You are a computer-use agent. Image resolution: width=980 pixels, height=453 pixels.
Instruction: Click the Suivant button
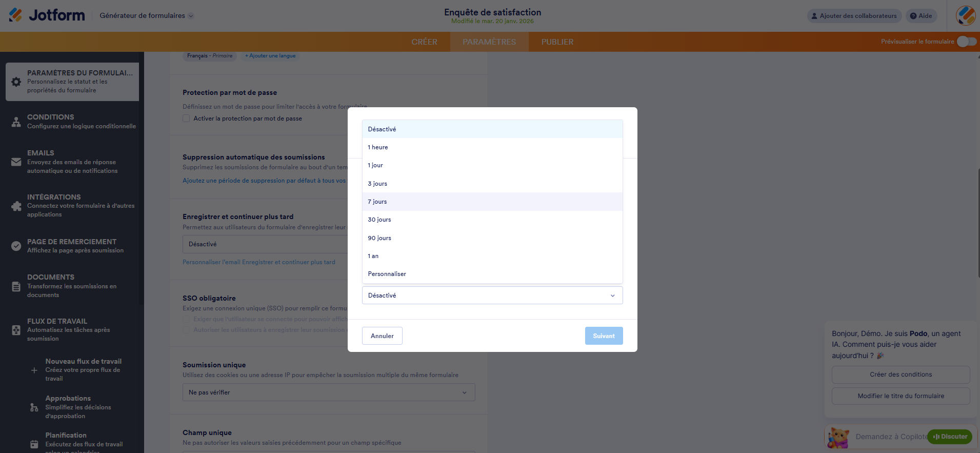(604, 336)
